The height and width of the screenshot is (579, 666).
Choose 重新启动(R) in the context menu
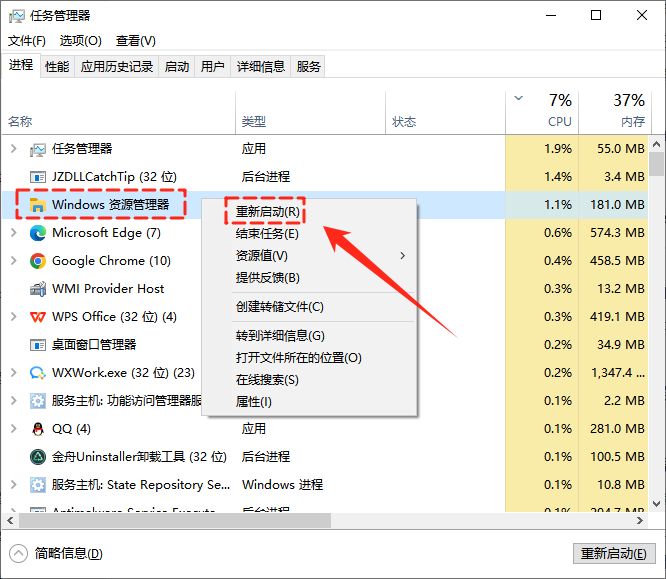click(x=266, y=212)
